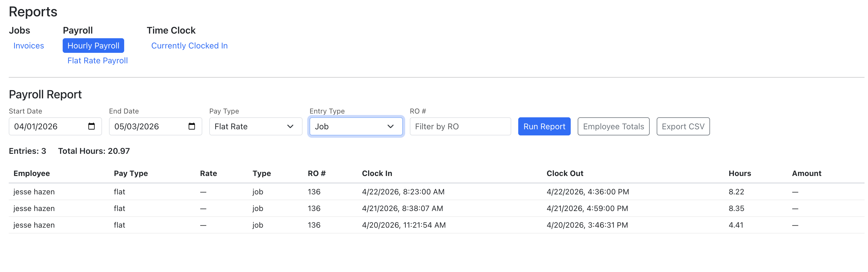Open the Currently Clocked In report

point(189,46)
